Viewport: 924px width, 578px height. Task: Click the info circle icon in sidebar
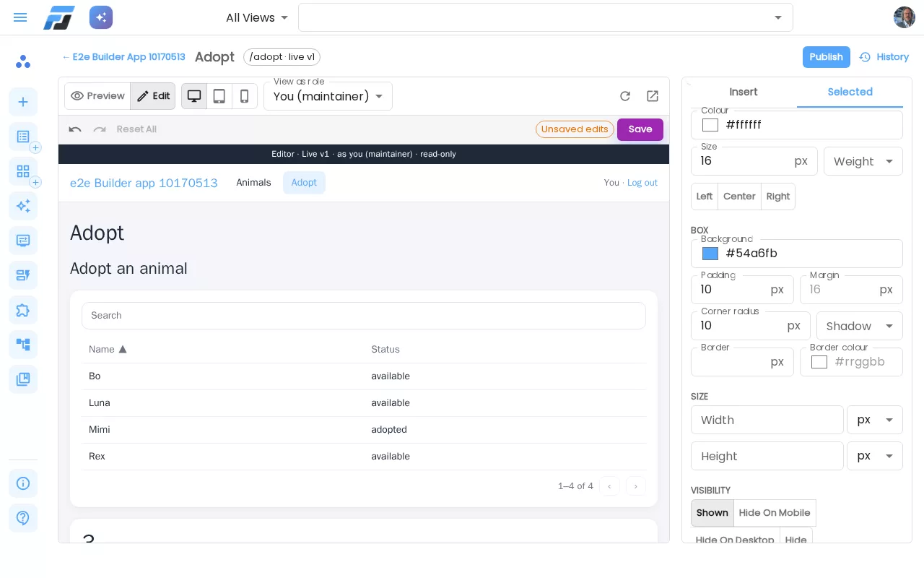click(x=23, y=483)
